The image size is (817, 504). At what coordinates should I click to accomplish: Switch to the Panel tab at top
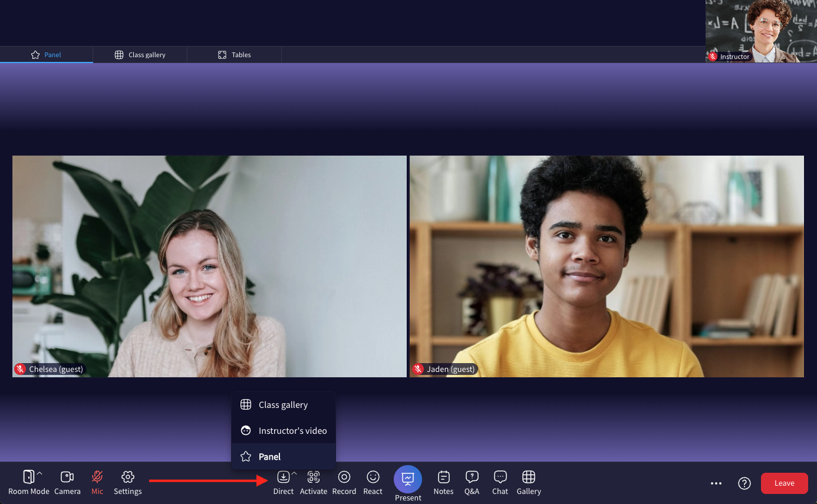[x=47, y=55]
